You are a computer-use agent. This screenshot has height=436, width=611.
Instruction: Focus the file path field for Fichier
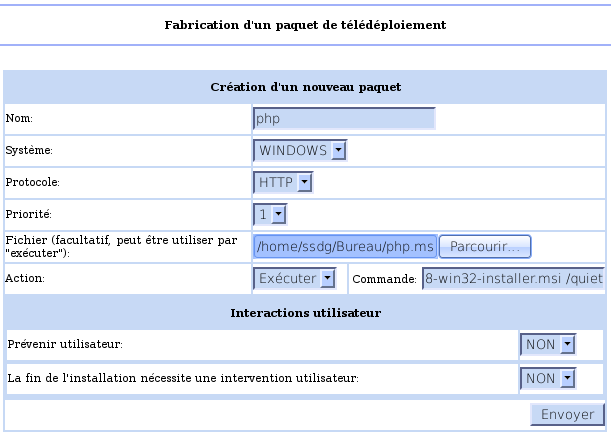pos(345,246)
